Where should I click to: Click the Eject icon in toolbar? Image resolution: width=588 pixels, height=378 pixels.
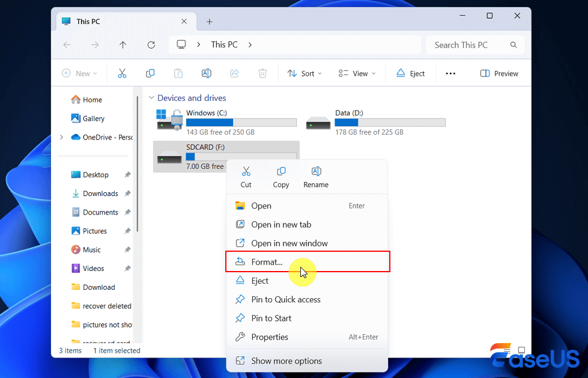point(410,73)
